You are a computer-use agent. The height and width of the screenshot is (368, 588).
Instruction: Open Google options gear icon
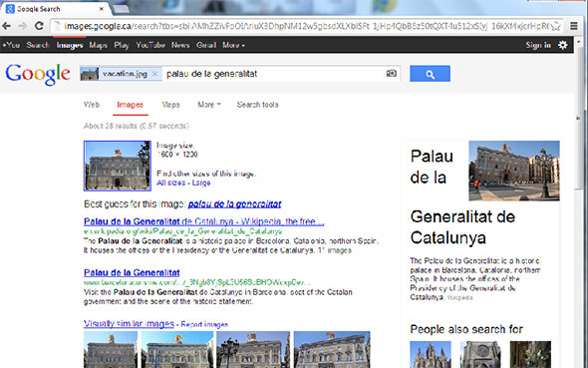[563, 45]
